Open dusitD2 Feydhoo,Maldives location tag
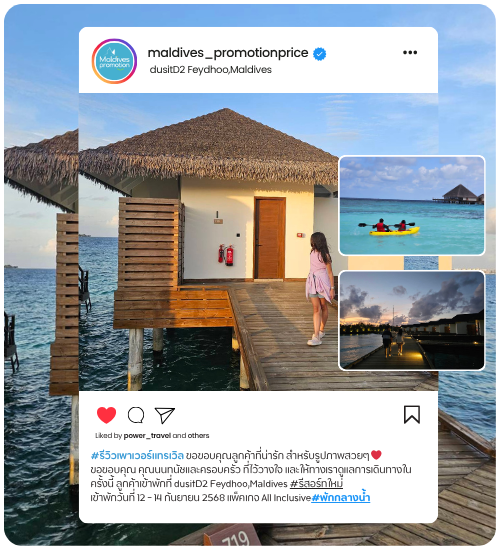 pos(211,70)
